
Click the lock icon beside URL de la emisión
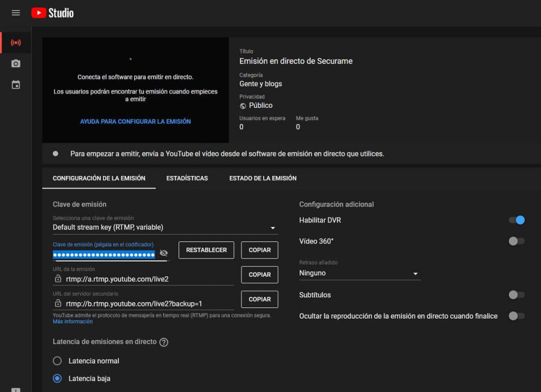58,278
